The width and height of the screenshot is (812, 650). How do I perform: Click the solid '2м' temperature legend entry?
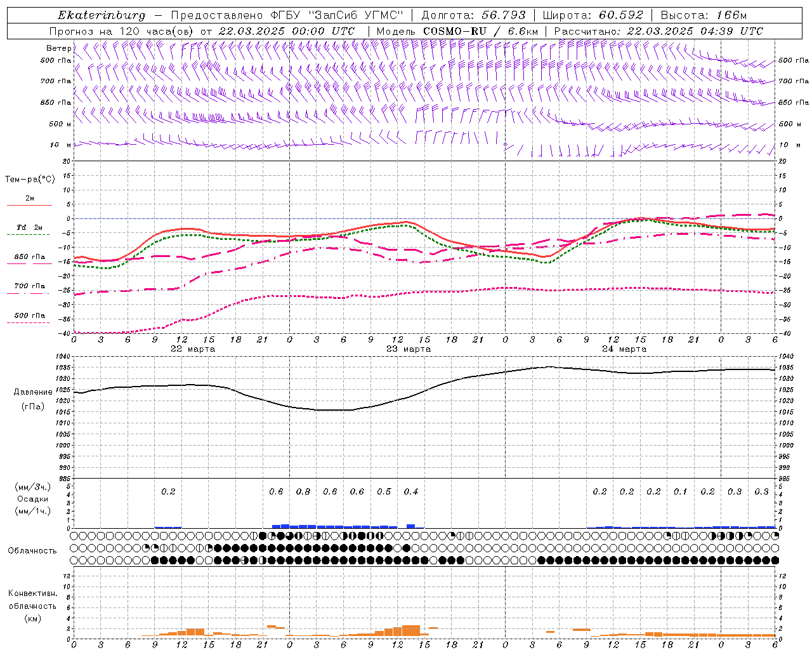click(30, 199)
